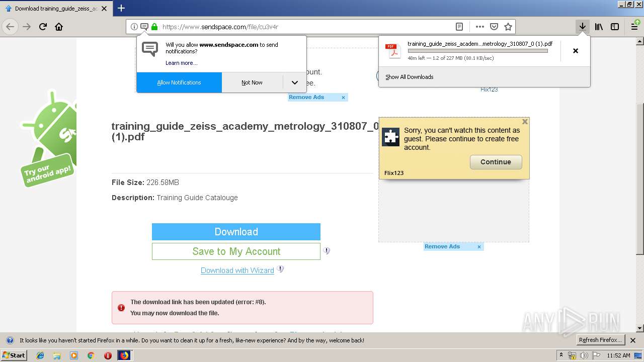
Task: Open Download with Wizard link
Action: [x=237, y=270]
